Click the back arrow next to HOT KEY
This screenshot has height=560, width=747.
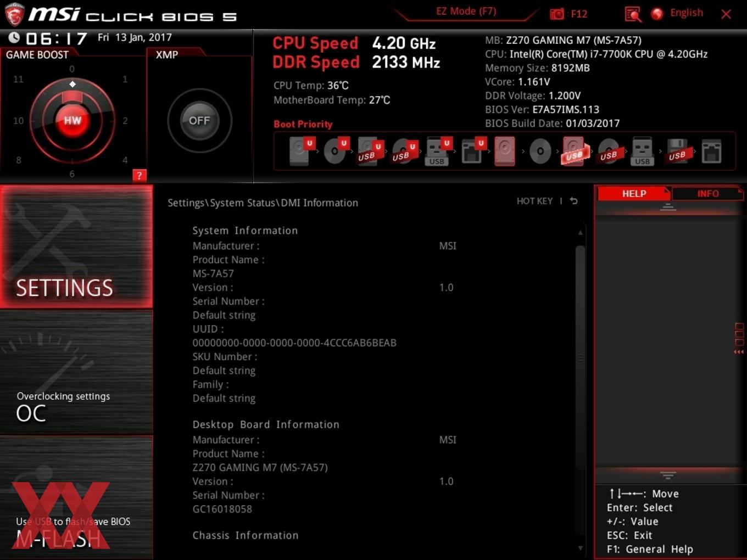(574, 201)
